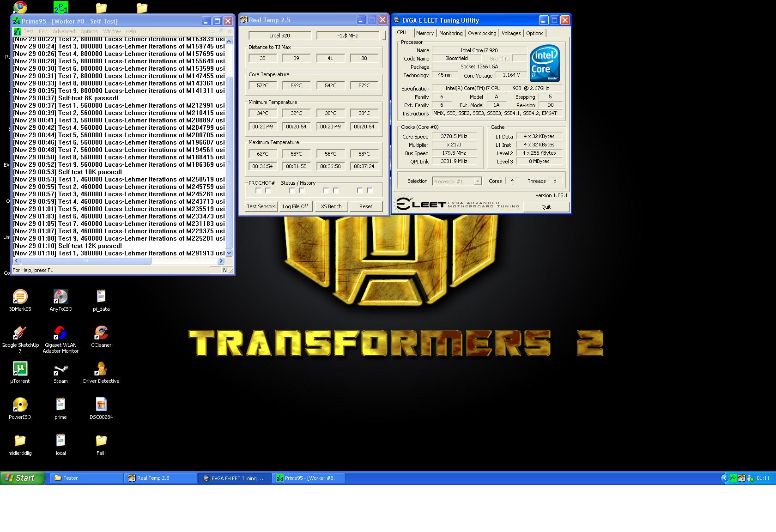Switch to the Overclocking tab
This screenshot has height=532, width=776.
click(x=482, y=33)
